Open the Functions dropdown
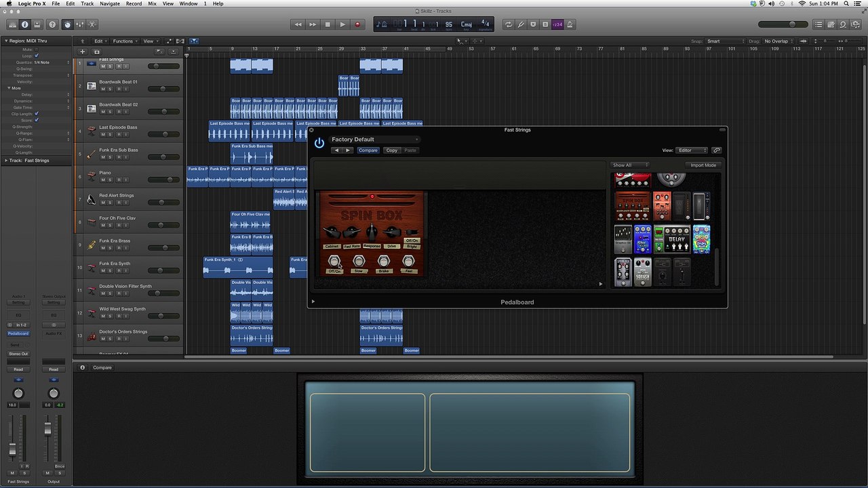Image resolution: width=868 pixels, height=488 pixels. point(125,41)
